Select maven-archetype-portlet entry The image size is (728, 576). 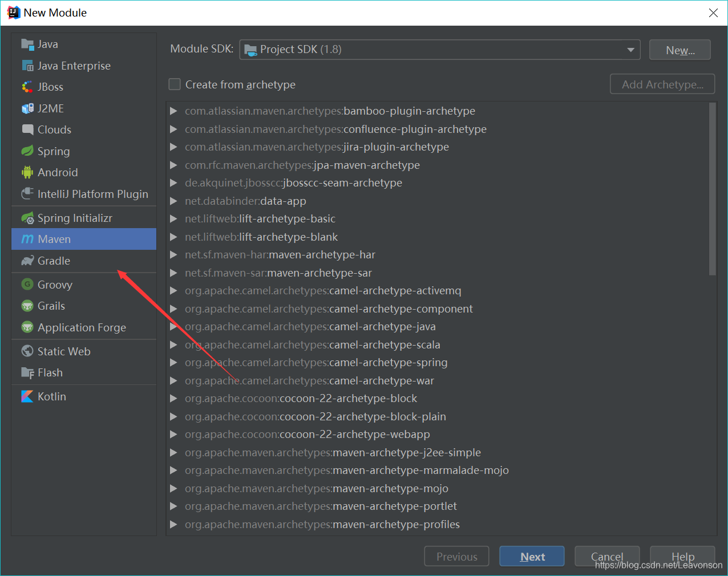tap(321, 506)
